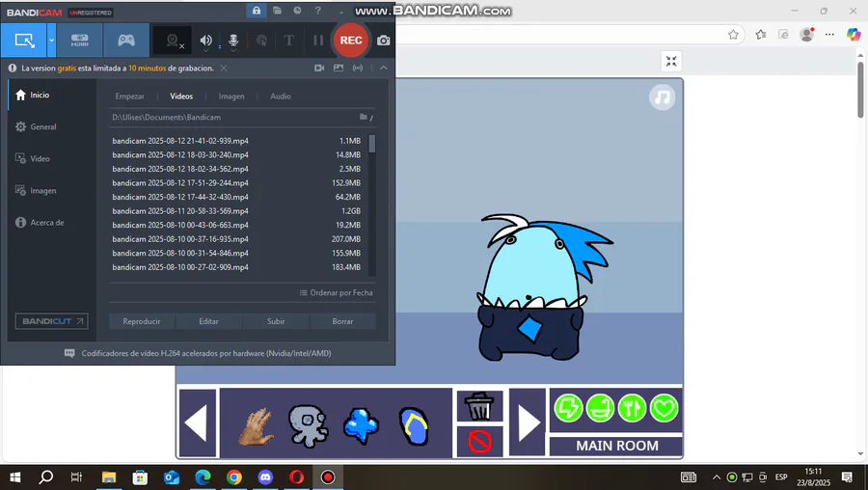Toggle the microphone recording
The width and height of the screenshot is (868, 490).
pyautogui.click(x=233, y=41)
